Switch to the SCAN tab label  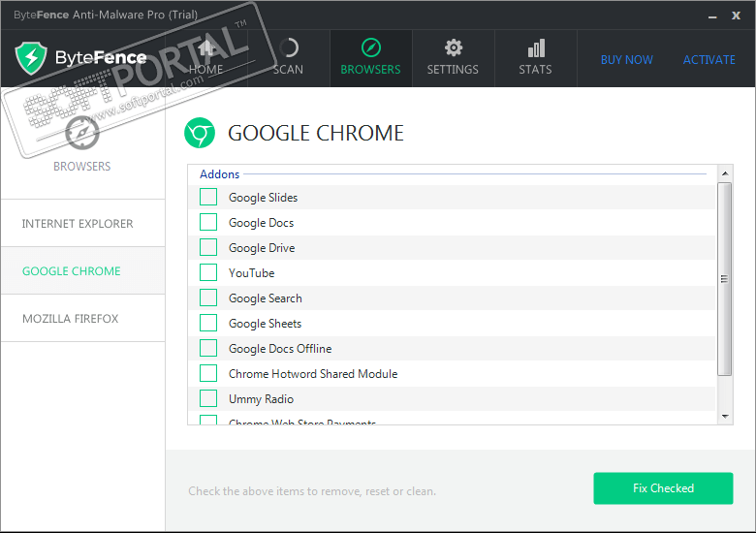click(288, 70)
